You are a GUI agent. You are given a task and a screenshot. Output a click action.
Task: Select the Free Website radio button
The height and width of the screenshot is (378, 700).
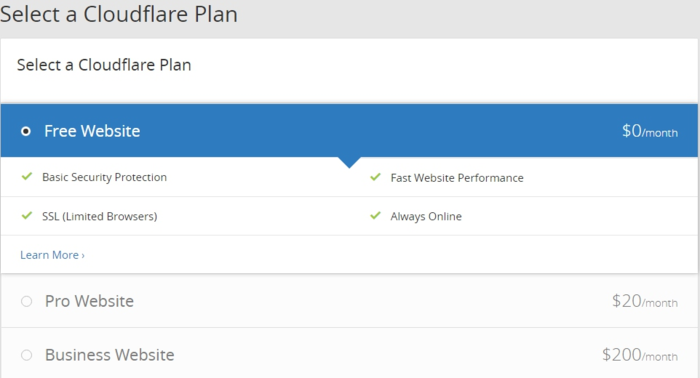click(x=26, y=131)
